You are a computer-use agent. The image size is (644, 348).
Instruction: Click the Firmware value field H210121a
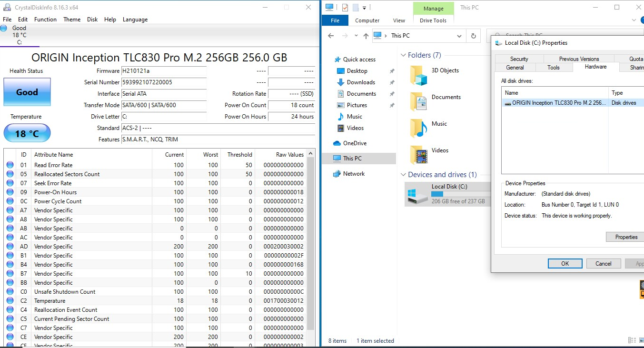pyautogui.click(x=164, y=71)
